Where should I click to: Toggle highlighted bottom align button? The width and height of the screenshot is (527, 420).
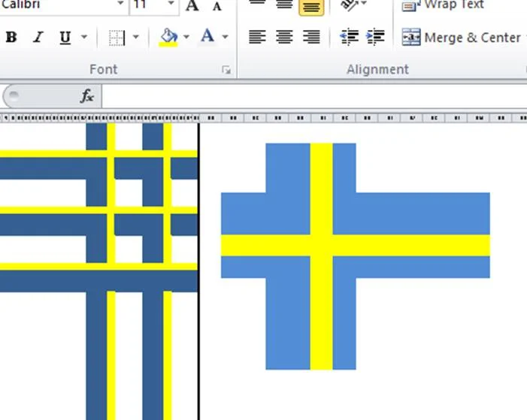(311, 7)
